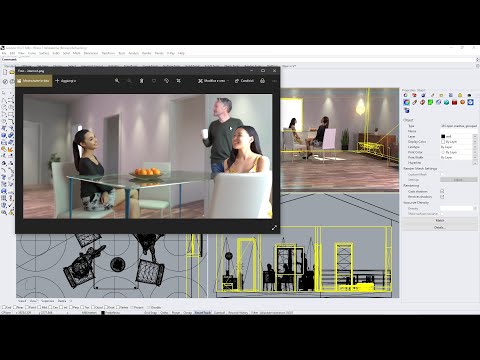Viewport: 480px width, 360px height.
Task: Open the Display Color dropdown
Action: tap(475, 142)
